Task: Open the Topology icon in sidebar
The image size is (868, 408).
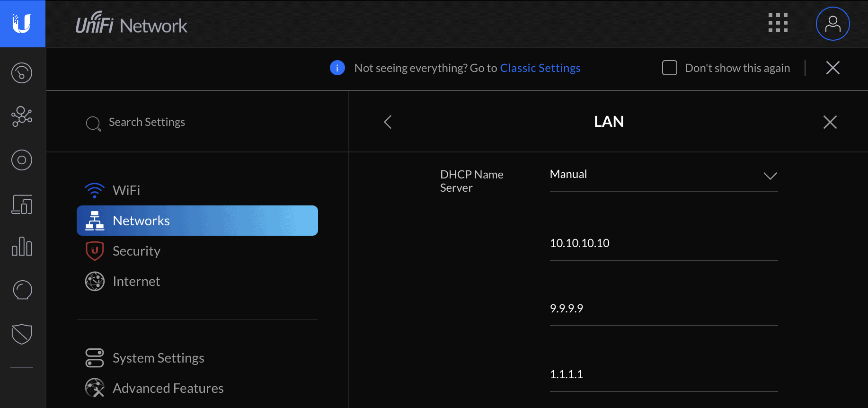Action: [x=22, y=116]
